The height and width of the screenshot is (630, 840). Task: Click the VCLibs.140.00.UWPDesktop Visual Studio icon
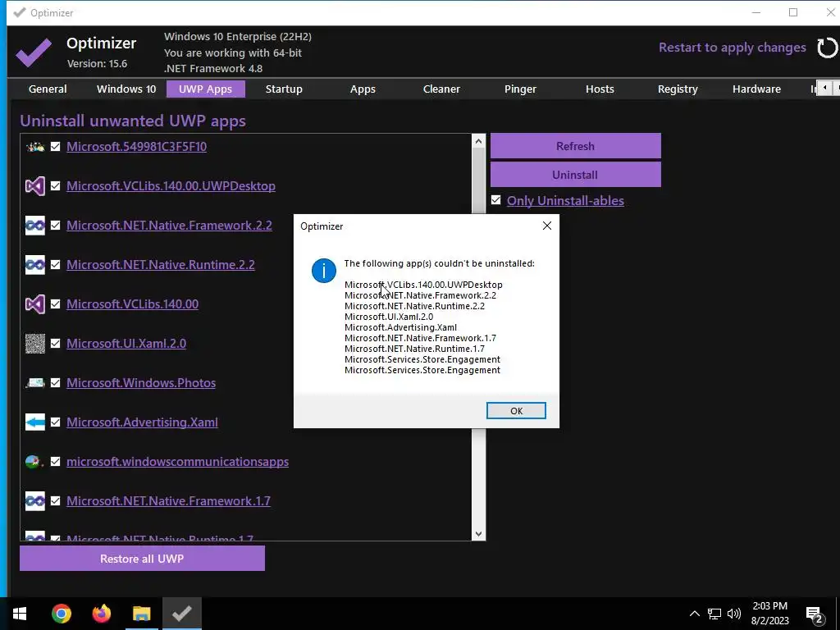click(35, 186)
